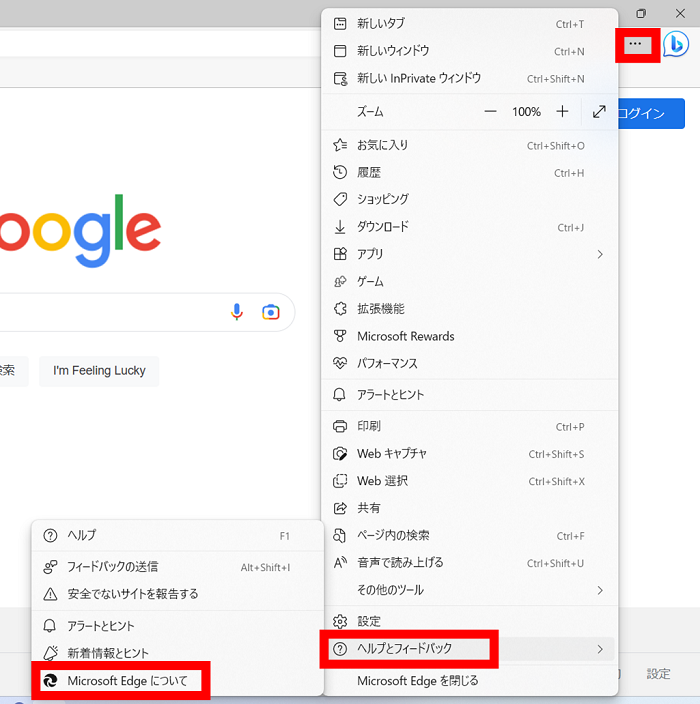Open ページ内の検索 entry
Viewport: 700px width, 704px height.
click(x=470, y=535)
